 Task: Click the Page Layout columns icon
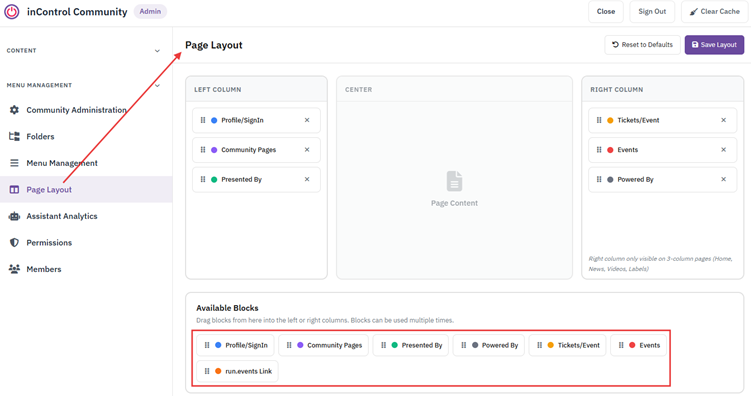(14, 190)
